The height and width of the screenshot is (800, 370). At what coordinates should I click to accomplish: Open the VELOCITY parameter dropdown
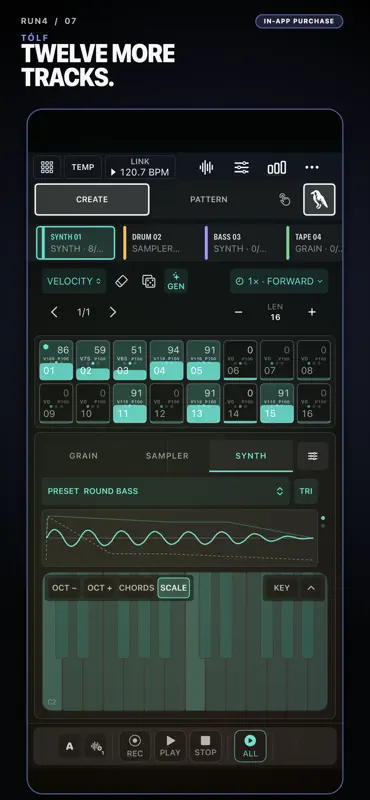click(x=74, y=281)
